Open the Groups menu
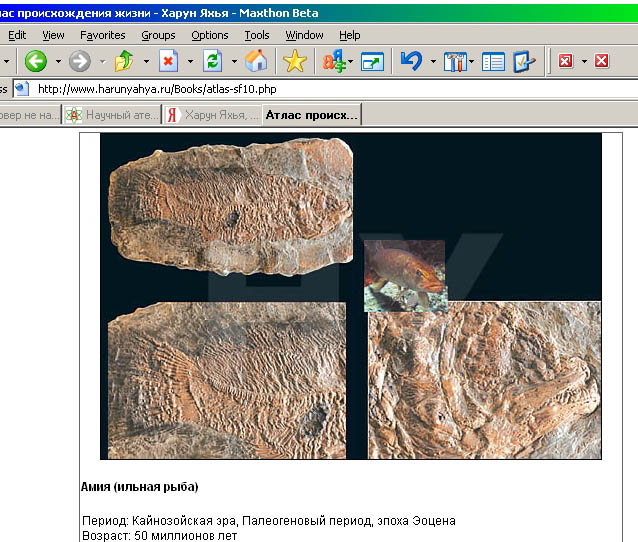 click(x=158, y=35)
